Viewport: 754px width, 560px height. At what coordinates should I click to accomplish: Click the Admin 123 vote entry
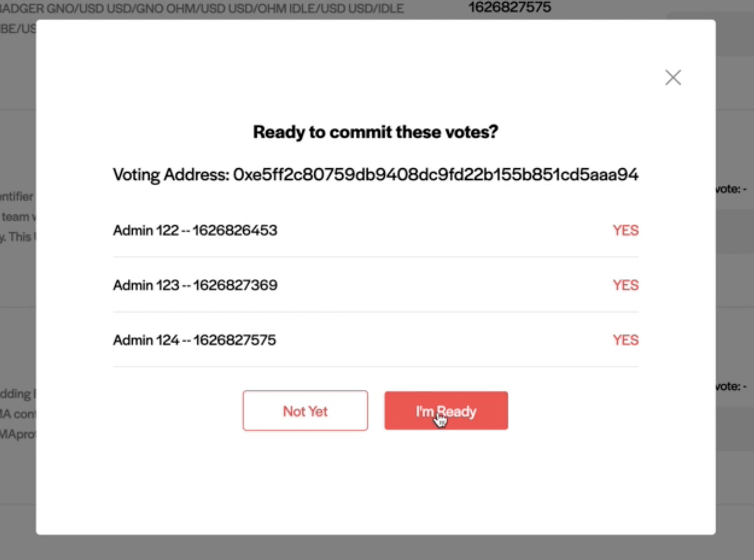pyautogui.click(x=376, y=285)
